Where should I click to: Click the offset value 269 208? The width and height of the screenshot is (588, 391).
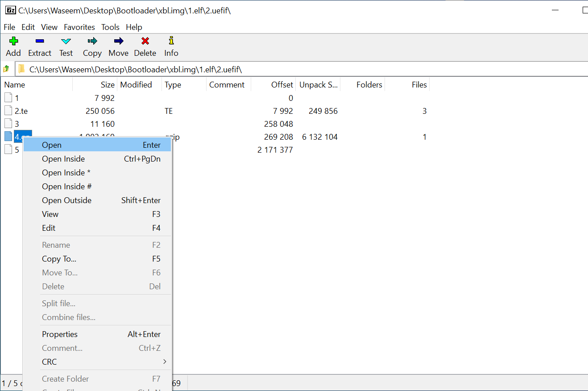(278, 137)
